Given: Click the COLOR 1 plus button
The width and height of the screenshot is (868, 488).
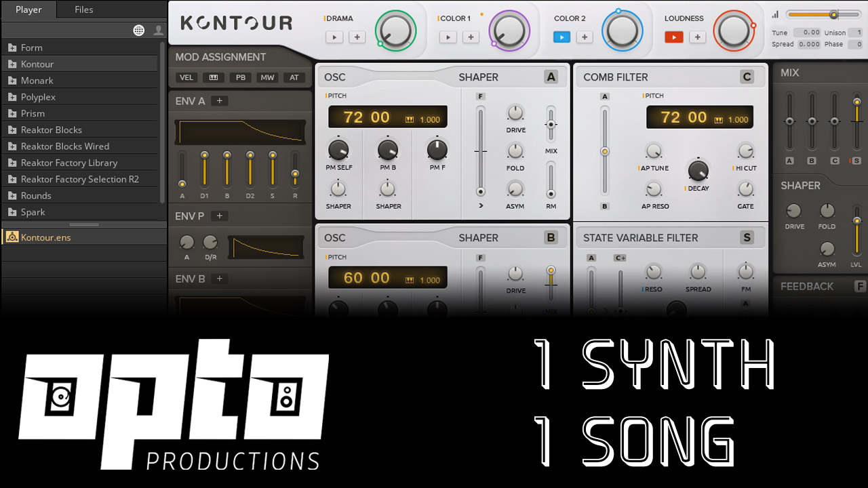Looking at the screenshot, I should [471, 37].
